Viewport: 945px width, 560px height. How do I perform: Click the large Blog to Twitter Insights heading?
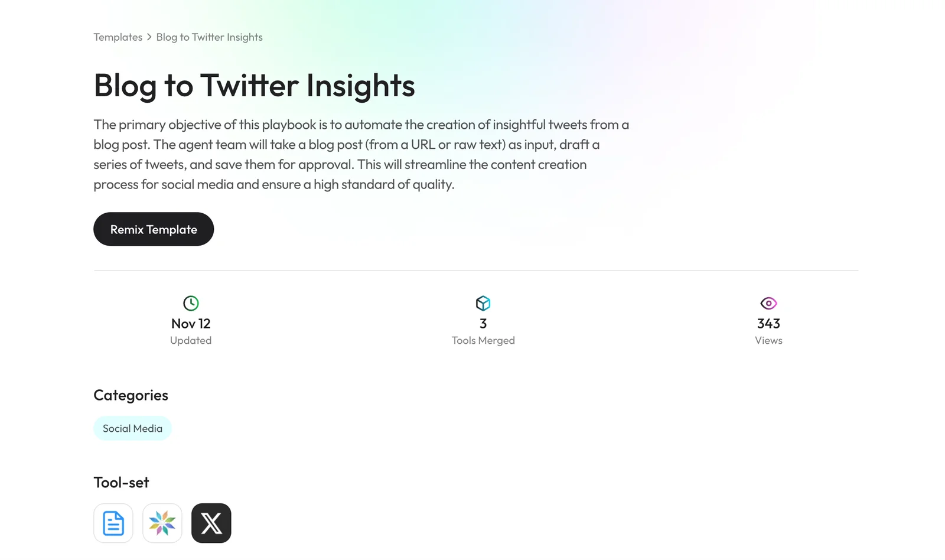tap(254, 86)
